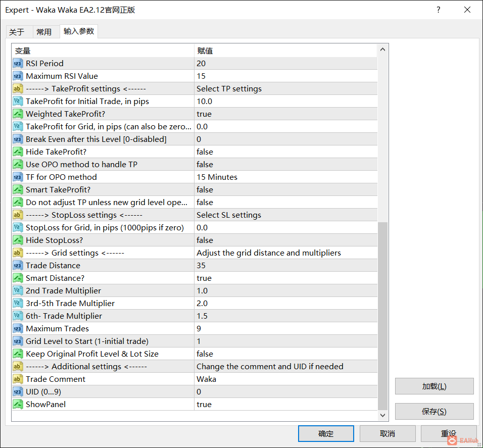This screenshot has width=483, height=448.
Task: Click the vertical scrollbar thumb
Action: pos(382,316)
